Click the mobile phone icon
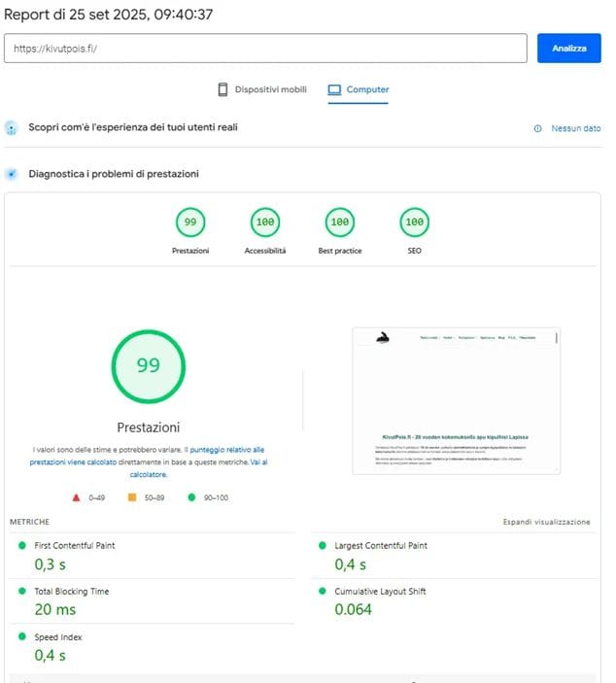 click(222, 89)
